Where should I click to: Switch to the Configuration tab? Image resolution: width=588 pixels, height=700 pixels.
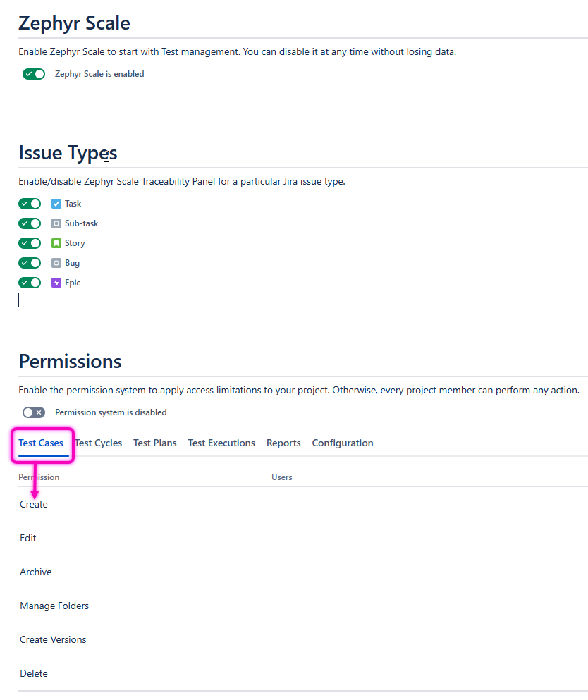343,443
